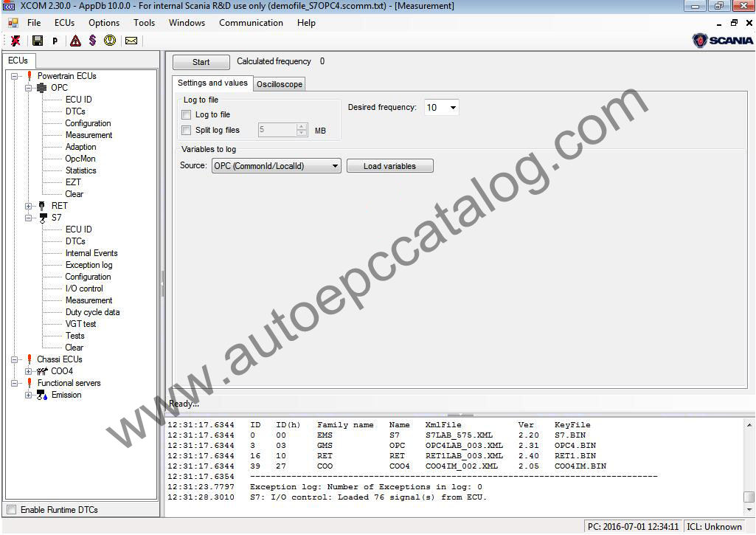
Task: Click the red warning triangle toolbar icon
Action: (x=75, y=41)
